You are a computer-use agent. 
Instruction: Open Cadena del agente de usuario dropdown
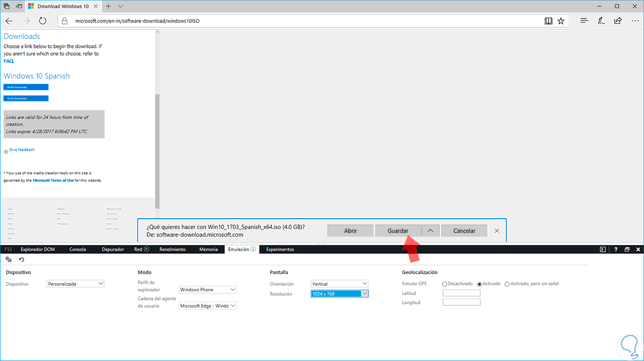[x=208, y=306]
